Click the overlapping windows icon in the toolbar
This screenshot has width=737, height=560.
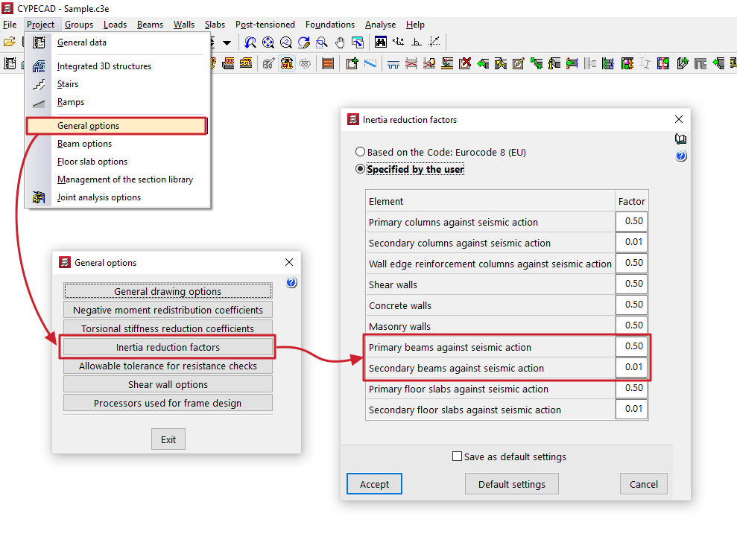(358, 42)
